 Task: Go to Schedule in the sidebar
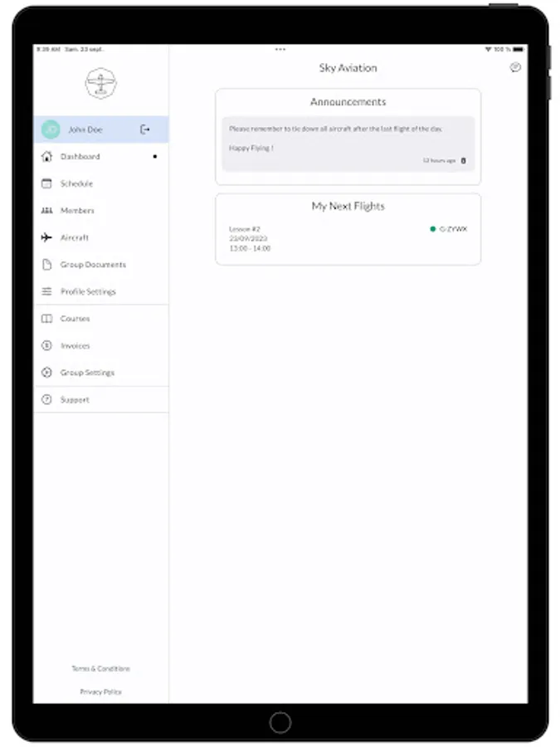point(101,183)
